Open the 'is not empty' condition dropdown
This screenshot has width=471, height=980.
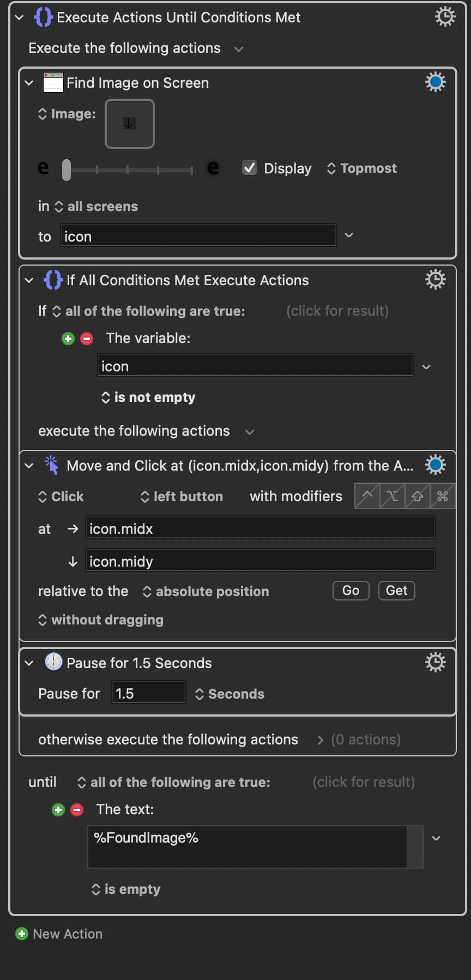tap(148, 398)
